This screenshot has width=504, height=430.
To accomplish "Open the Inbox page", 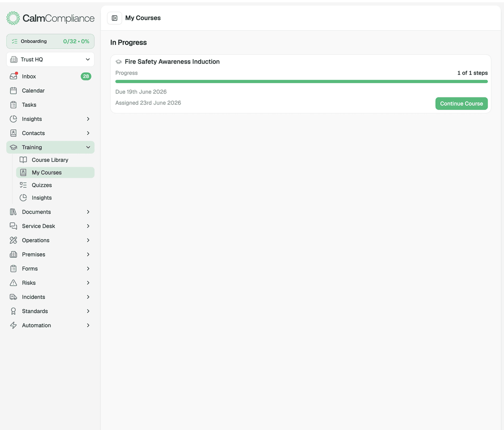I will coord(50,76).
